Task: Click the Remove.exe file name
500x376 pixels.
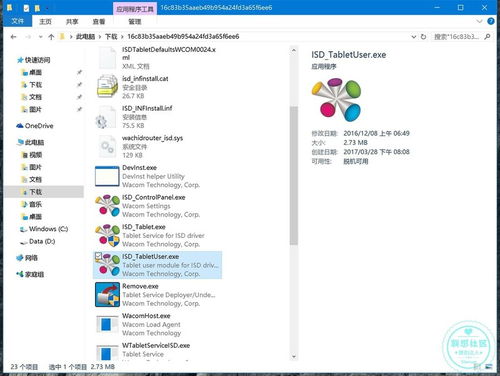Action: 140,286
